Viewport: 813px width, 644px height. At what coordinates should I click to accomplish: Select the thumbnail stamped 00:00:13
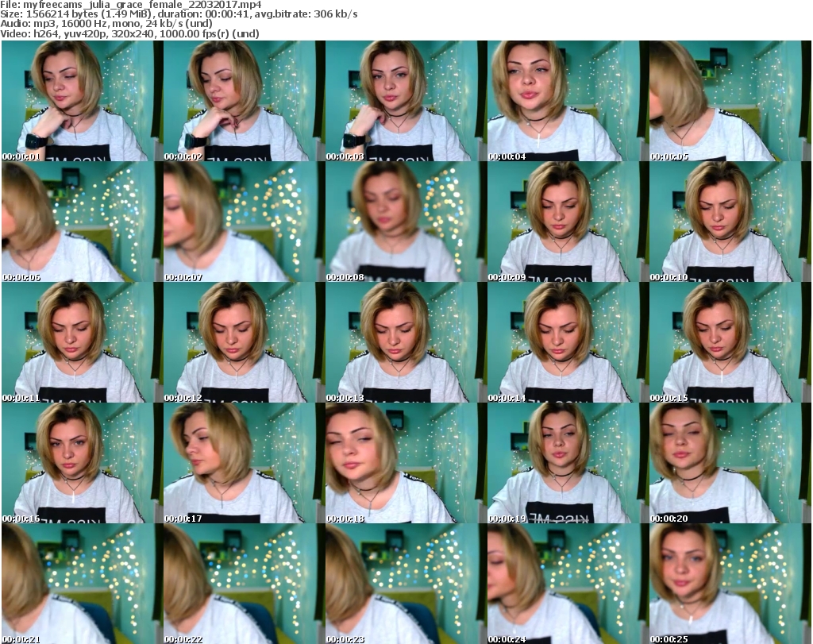tap(406, 342)
